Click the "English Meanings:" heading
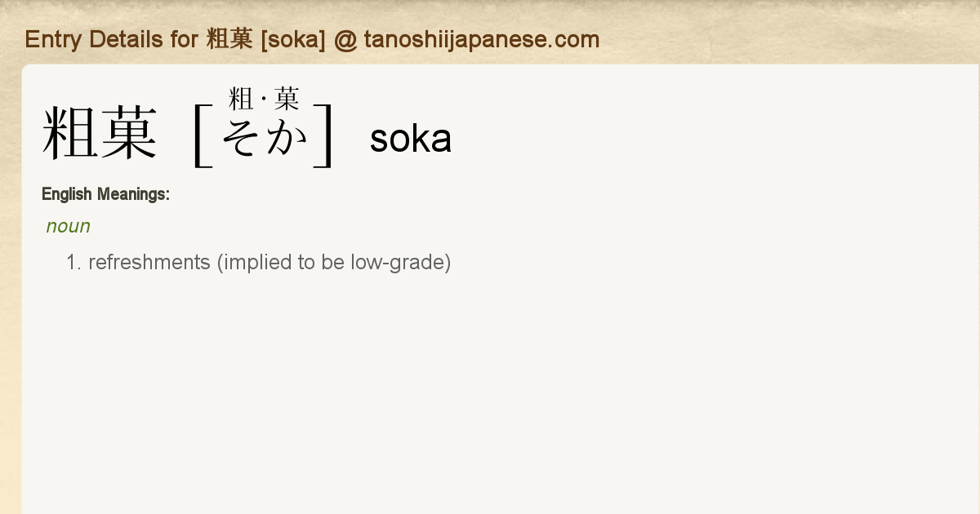980x514 pixels. click(105, 194)
